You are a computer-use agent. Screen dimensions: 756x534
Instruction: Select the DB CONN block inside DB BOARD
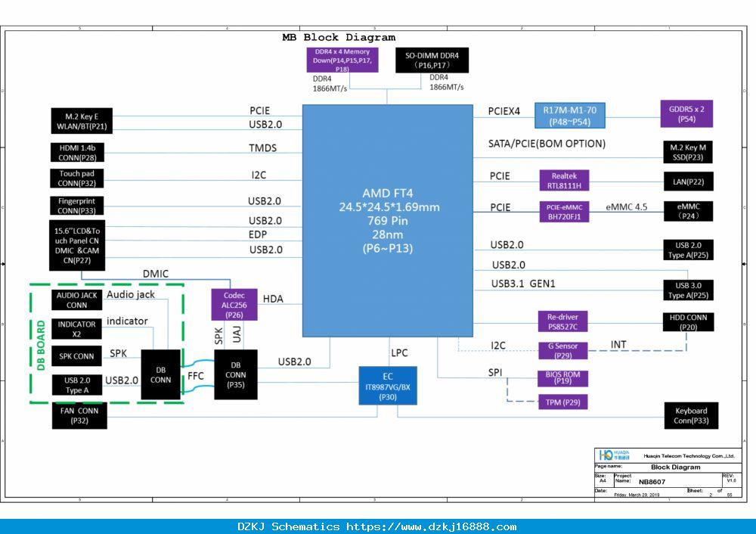[x=160, y=374]
